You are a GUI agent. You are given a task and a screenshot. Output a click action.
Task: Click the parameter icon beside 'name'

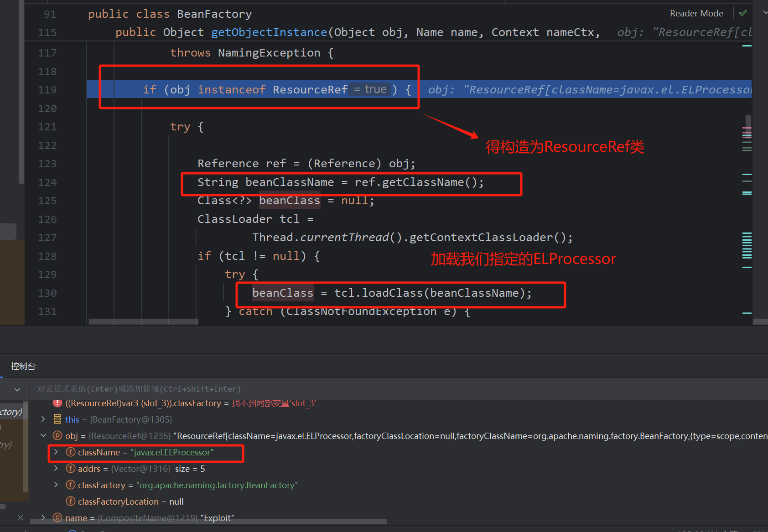click(57, 517)
